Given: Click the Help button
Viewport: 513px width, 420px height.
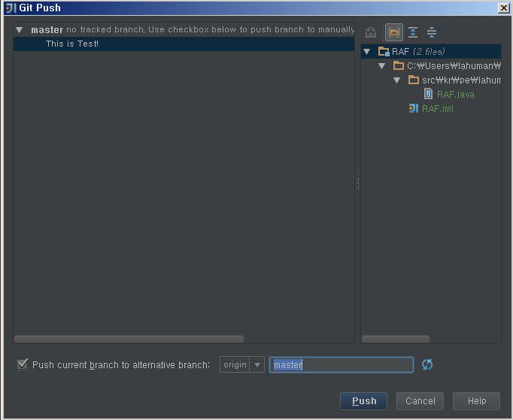Looking at the screenshot, I should 476,401.
